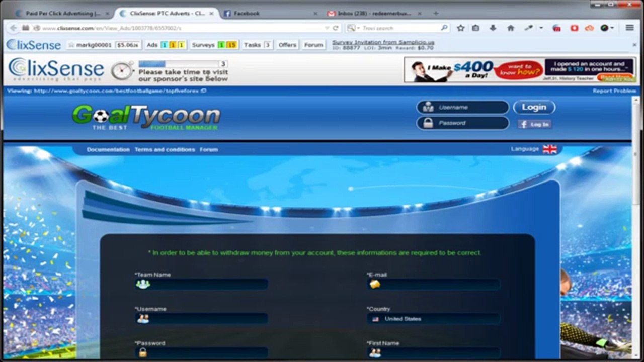
Task: Click the ClixSense Surveys toolbar button
Action: pyautogui.click(x=214, y=45)
